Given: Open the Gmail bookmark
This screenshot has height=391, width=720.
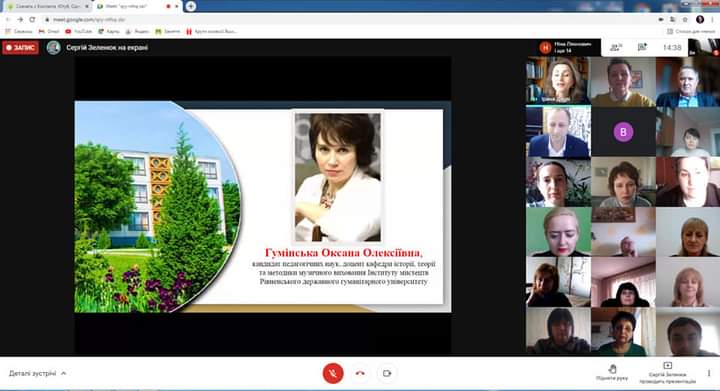Looking at the screenshot, I should click(49, 31).
